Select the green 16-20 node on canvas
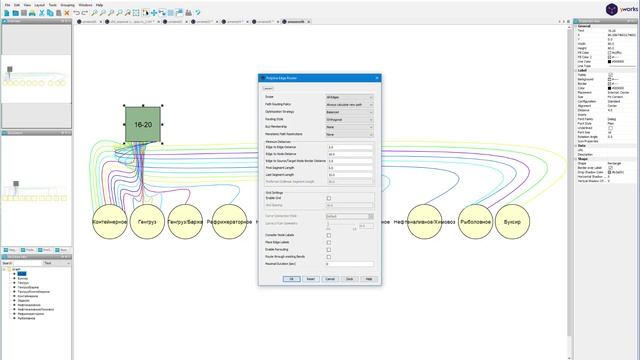This screenshot has height=360, width=640. click(x=143, y=124)
